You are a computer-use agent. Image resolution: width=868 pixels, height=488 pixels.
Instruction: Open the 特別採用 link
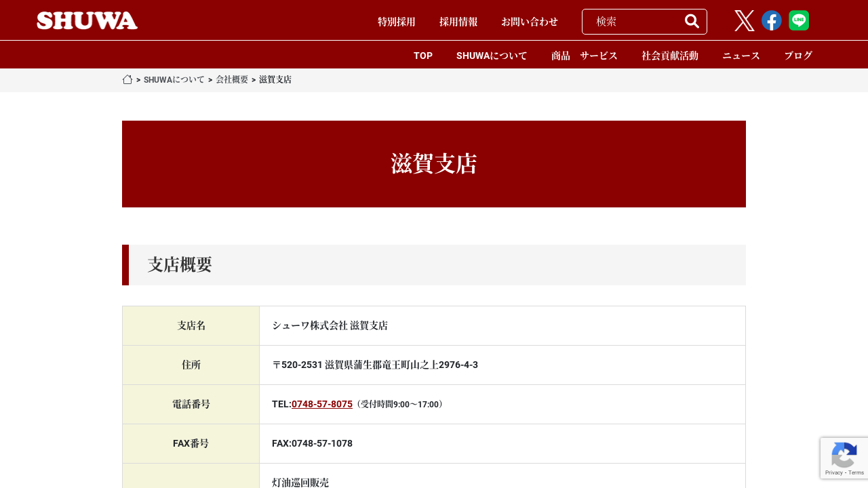click(x=396, y=22)
